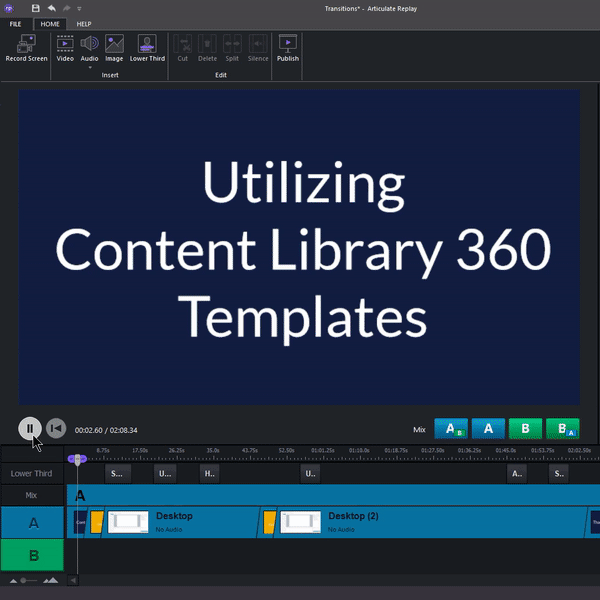Click the Silence tool
The height and width of the screenshot is (600, 600).
pyautogui.click(x=258, y=48)
